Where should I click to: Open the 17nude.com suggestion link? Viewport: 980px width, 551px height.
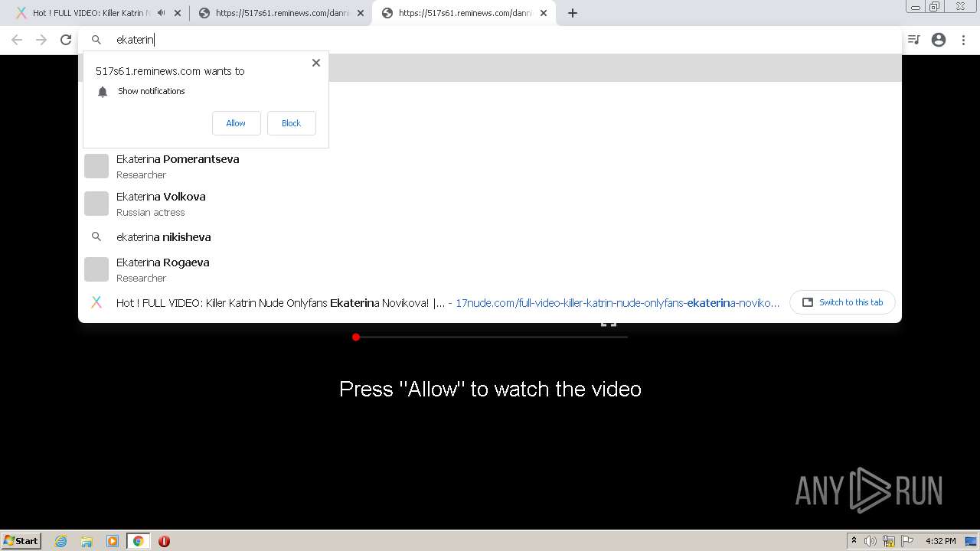coord(617,303)
